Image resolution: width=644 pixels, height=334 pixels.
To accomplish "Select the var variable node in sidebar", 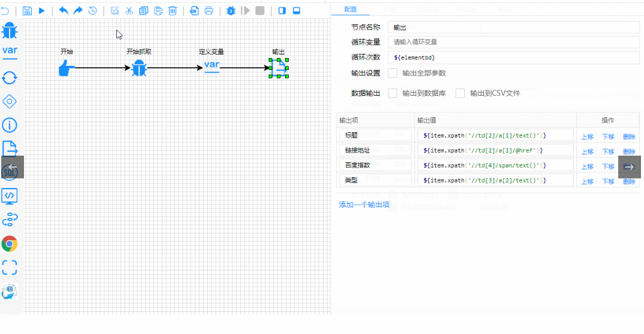I will [10, 51].
